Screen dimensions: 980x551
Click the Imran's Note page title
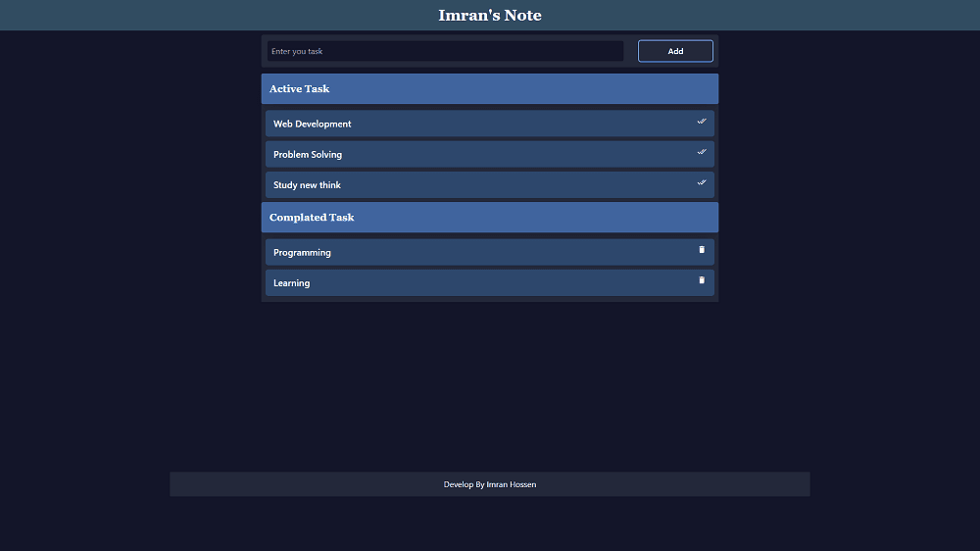490,16
